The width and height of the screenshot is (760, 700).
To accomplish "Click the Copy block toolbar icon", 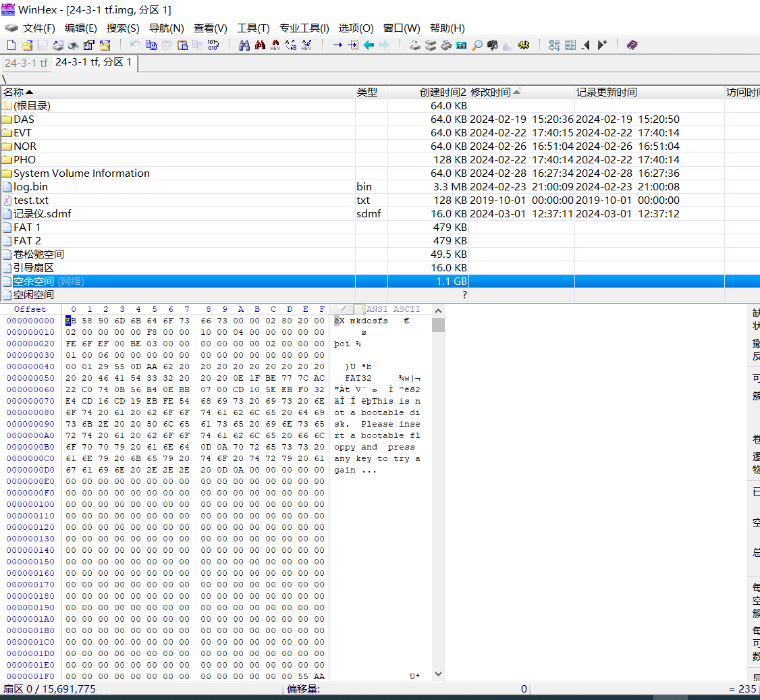I will pyautogui.click(x=151, y=45).
